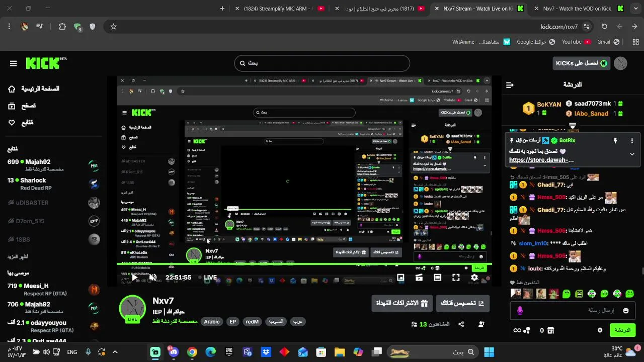Unmute the stream player volume
The image size is (644, 362).
coord(153,277)
